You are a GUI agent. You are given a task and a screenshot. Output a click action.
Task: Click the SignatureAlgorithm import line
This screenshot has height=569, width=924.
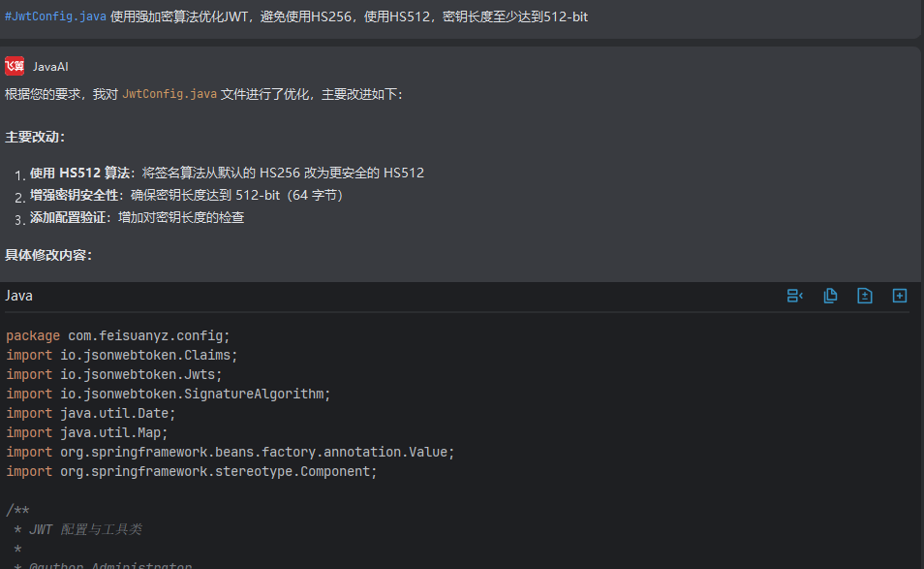(x=168, y=394)
